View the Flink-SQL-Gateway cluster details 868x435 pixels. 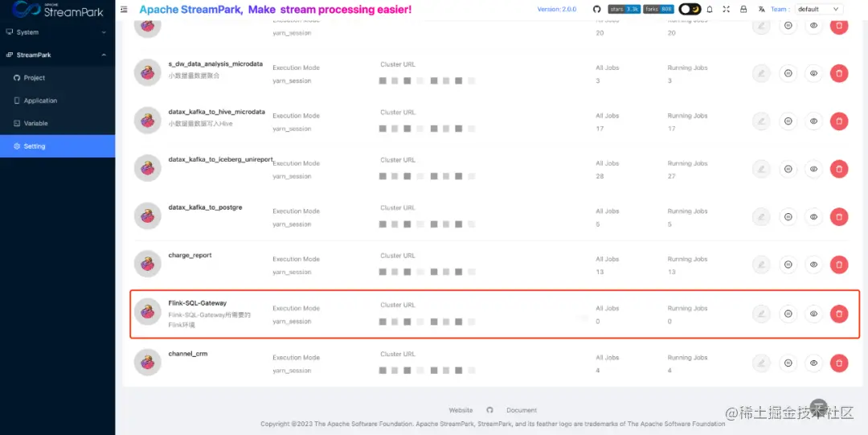[x=813, y=314]
